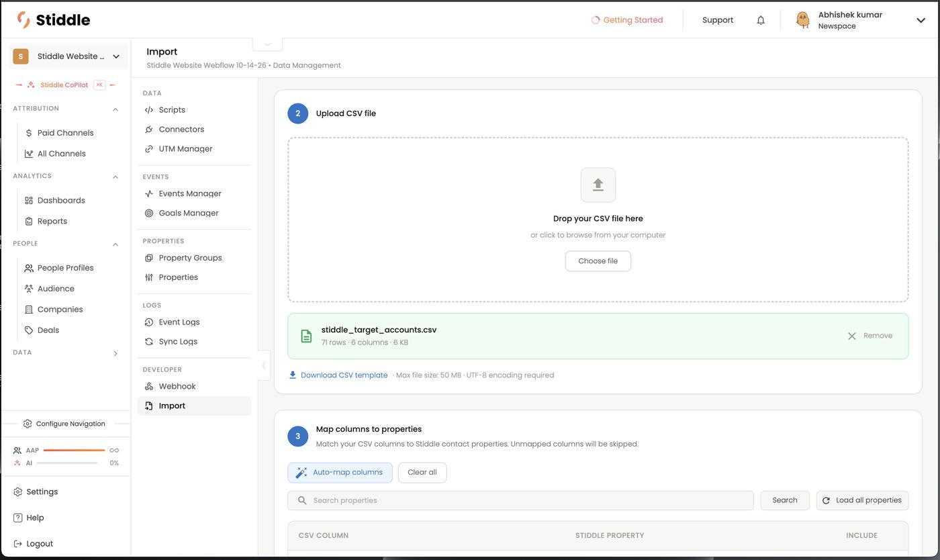Image resolution: width=940 pixels, height=560 pixels.
Task: Click the Help question icon
Action: pos(18,518)
